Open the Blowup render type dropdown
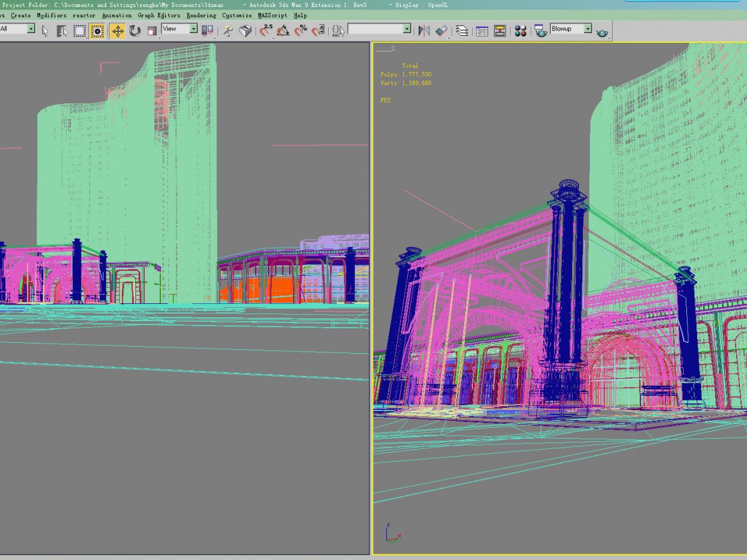The image size is (747, 560). tap(571, 29)
